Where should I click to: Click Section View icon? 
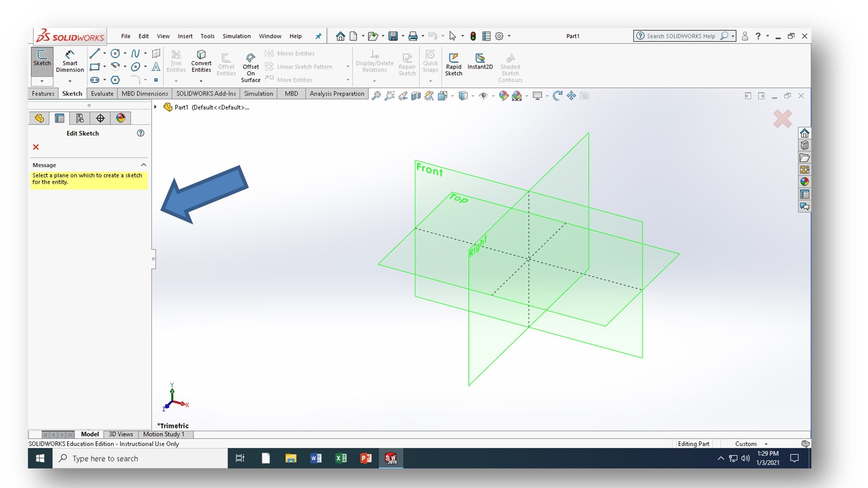[x=416, y=96]
